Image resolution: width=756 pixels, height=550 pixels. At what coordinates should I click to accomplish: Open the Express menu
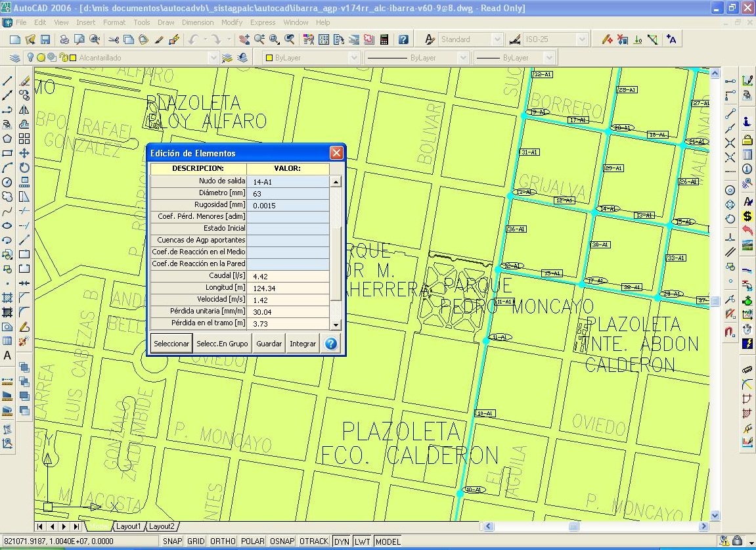[263, 22]
